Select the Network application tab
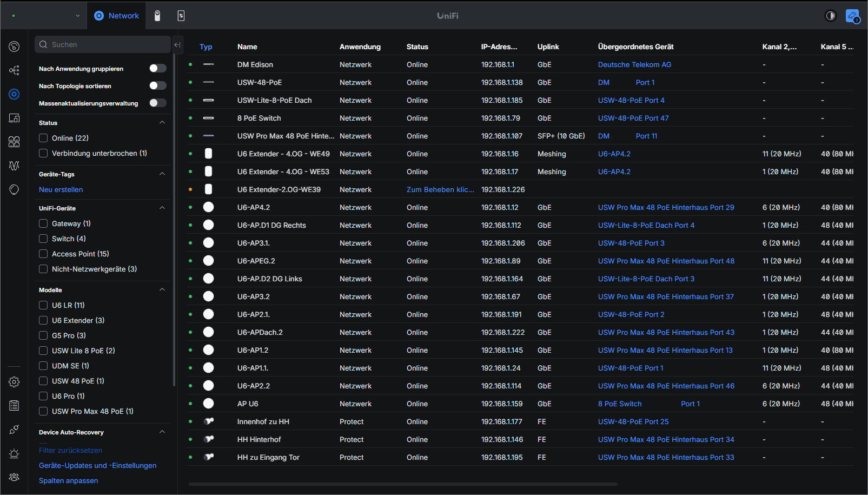This screenshot has height=495, width=868. pos(117,16)
